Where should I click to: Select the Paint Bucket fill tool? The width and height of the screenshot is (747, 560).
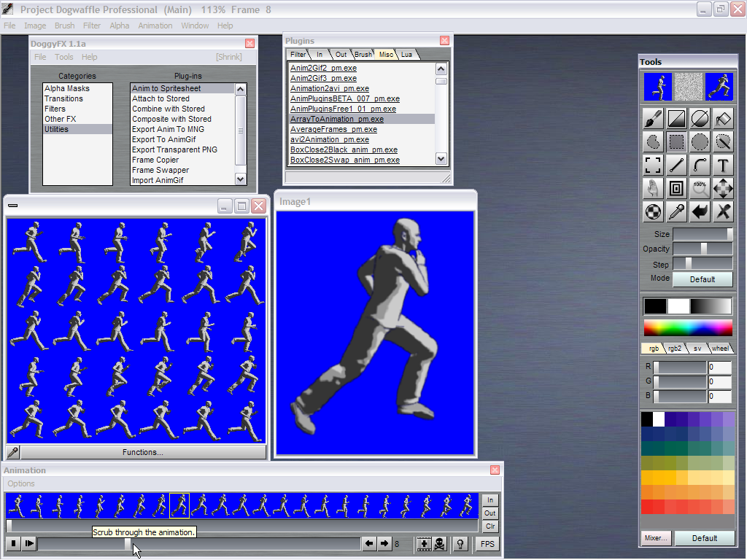pyautogui.click(x=722, y=119)
